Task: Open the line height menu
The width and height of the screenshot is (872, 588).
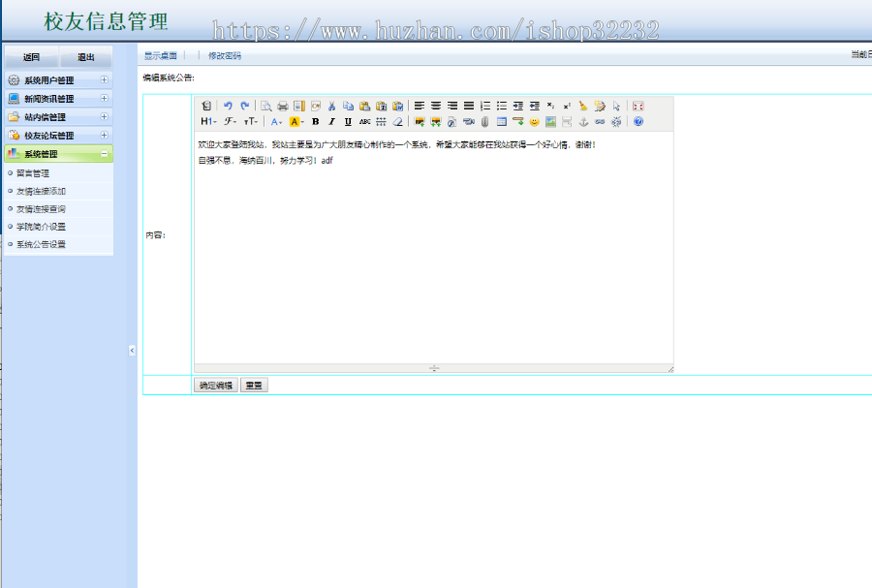Action: (381, 122)
